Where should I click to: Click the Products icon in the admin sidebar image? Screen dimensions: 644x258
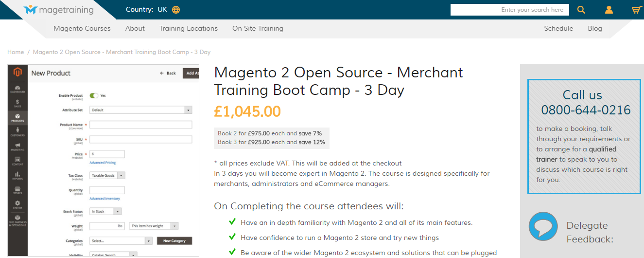coord(17,117)
